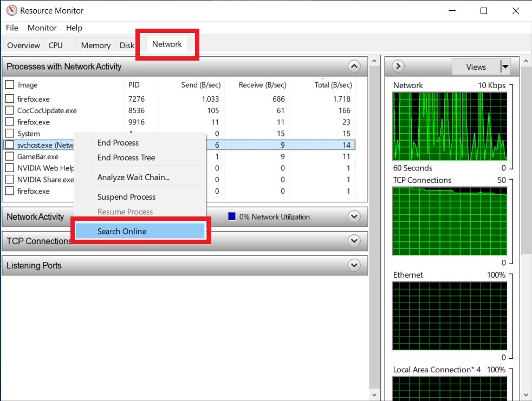The width and height of the screenshot is (532, 401).
Task: Check the firefox.exe PID 9916 checkbox
Action: point(10,122)
